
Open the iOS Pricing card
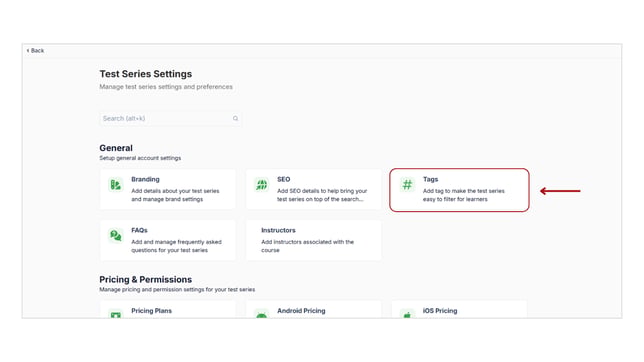click(459, 310)
